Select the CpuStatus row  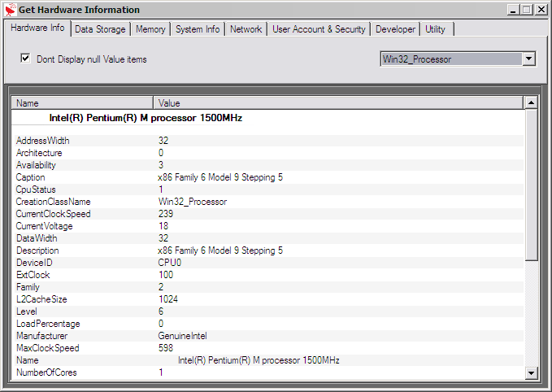pos(267,189)
